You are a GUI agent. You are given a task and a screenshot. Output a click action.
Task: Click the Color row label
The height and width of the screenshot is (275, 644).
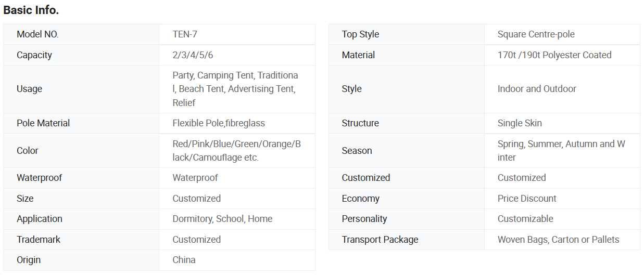point(28,151)
